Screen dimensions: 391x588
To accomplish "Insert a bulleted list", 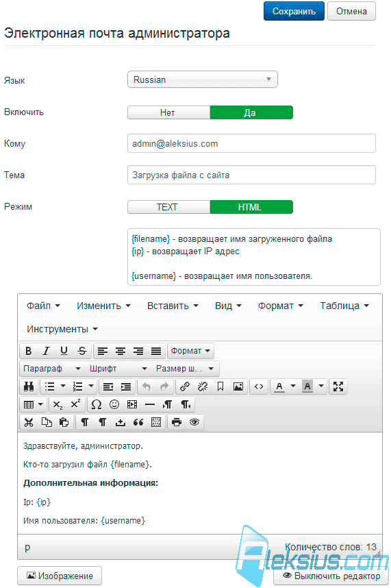I will pos(50,387).
